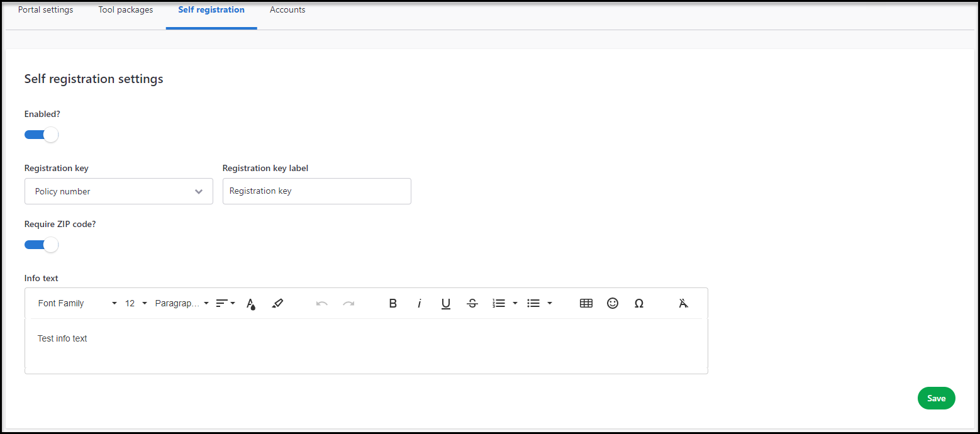980x434 pixels.
Task: Switch to the Accounts tab
Action: coord(287,10)
